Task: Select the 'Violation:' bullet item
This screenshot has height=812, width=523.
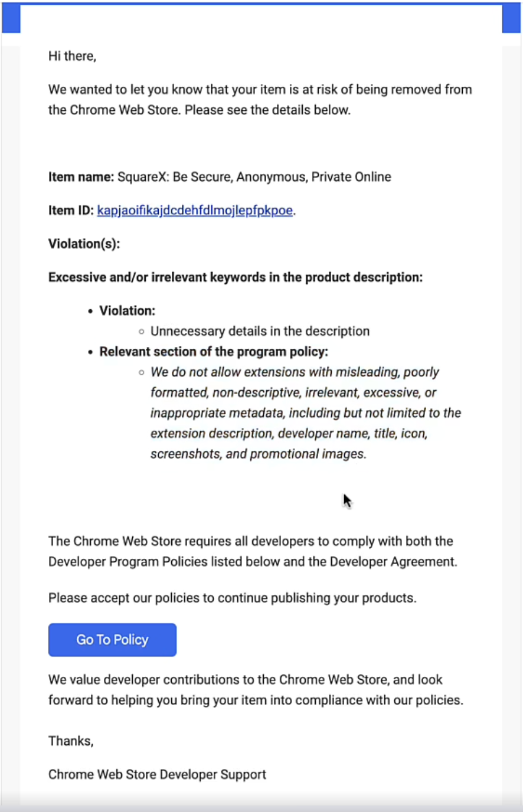Action: (x=127, y=311)
